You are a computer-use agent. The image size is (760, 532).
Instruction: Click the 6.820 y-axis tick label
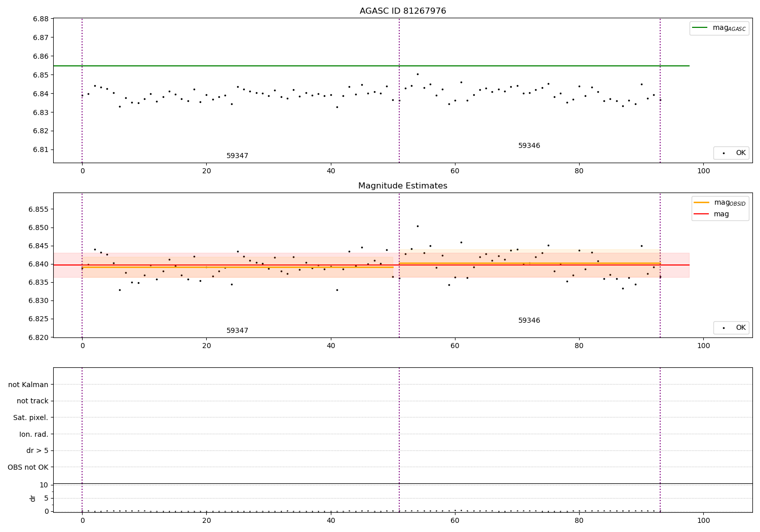(x=39, y=337)
